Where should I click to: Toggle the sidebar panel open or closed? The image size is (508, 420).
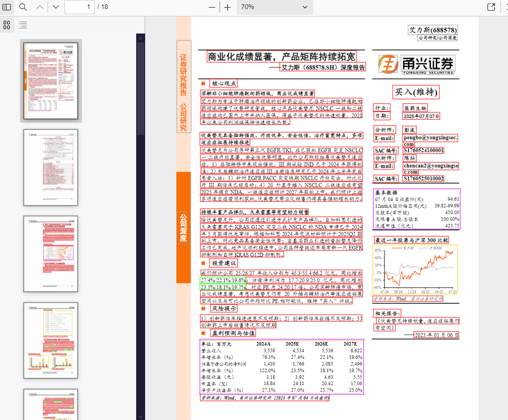[x=7, y=7]
